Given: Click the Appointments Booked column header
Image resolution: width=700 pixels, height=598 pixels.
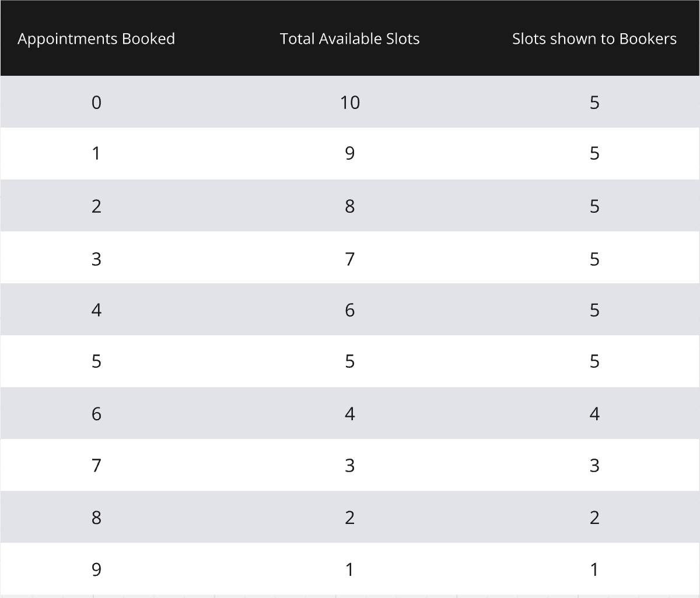Looking at the screenshot, I should (x=96, y=38).
